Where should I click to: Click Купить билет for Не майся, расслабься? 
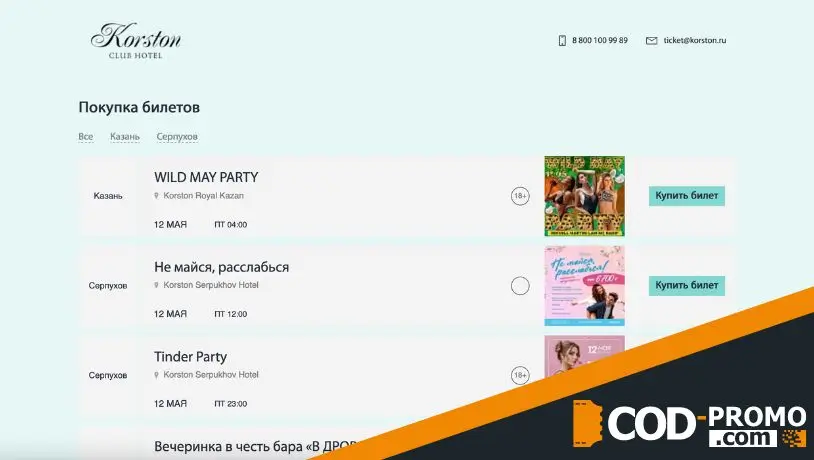click(687, 285)
